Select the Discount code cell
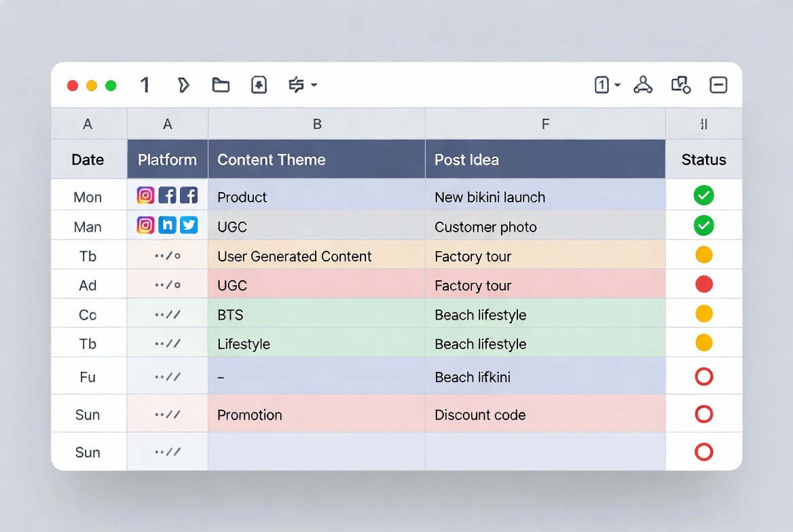The width and height of the screenshot is (793, 532). (x=479, y=414)
